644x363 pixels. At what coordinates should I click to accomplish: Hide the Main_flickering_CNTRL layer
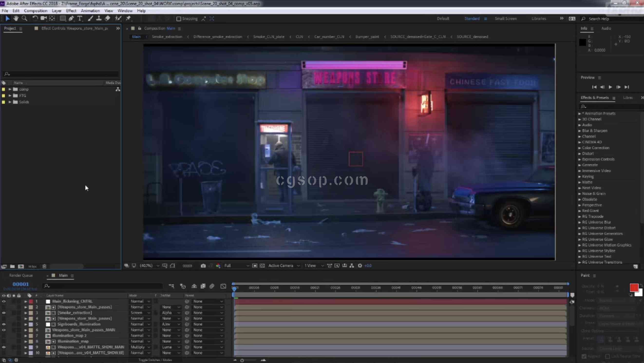pos(4,301)
